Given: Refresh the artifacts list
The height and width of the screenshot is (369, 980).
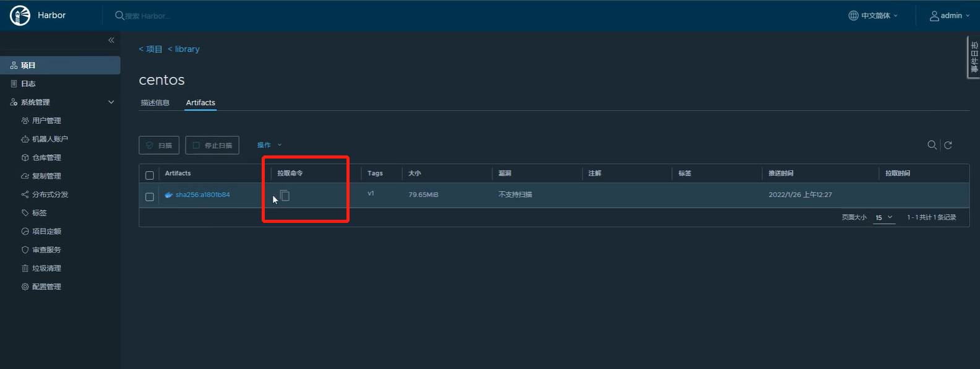Looking at the screenshot, I should [948, 145].
